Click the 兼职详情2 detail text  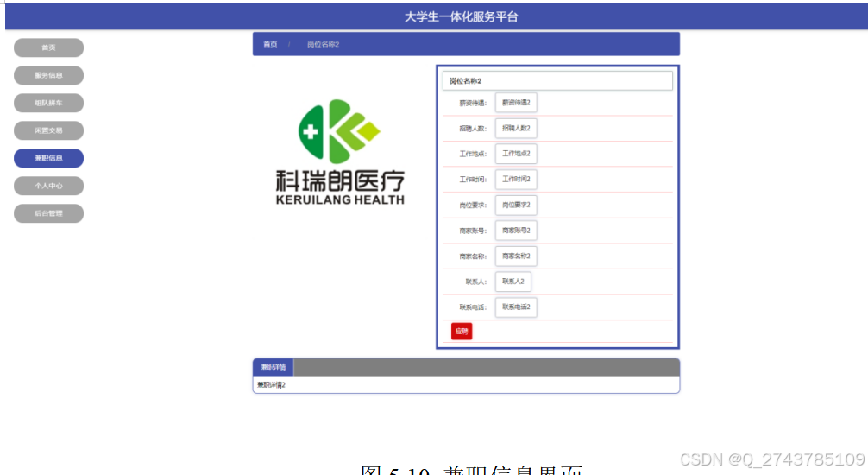[x=271, y=384]
